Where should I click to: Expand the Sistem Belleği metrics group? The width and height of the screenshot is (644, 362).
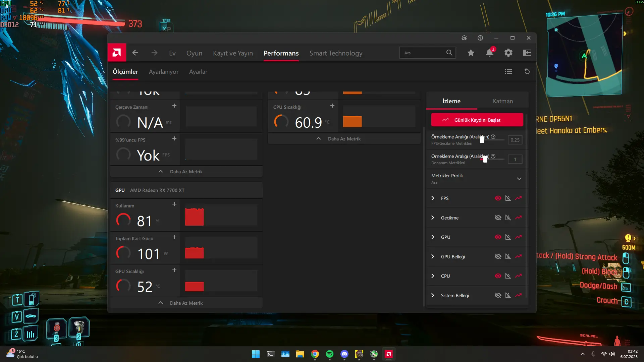click(x=433, y=296)
